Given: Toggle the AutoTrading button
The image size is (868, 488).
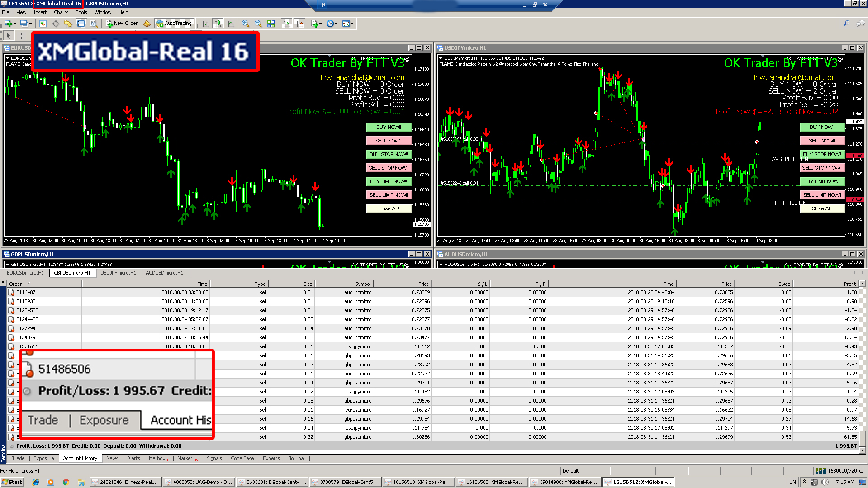Looking at the screenshot, I should (174, 24).
